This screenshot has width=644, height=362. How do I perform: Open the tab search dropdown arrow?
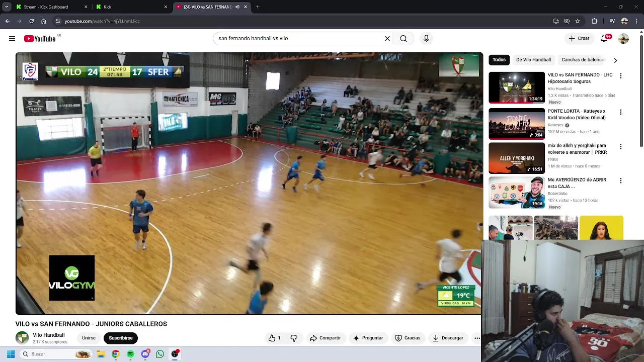[7, 7]
